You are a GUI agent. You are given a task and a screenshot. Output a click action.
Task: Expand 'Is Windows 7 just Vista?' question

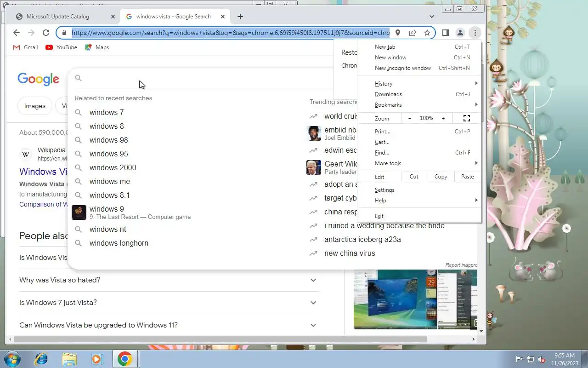[169, 303]
